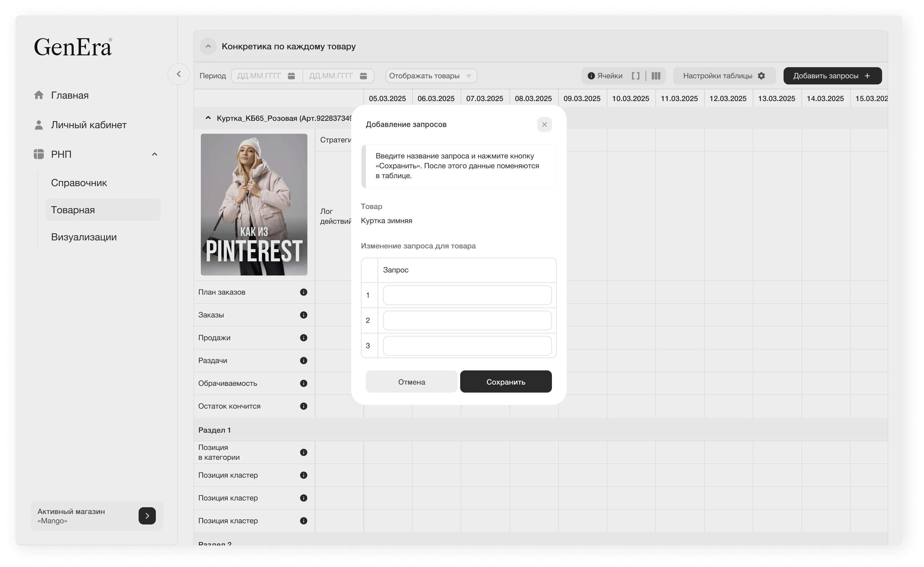Select the brackets cell-width icon
This screenshot has width=924, height=567.
[636, 76]
